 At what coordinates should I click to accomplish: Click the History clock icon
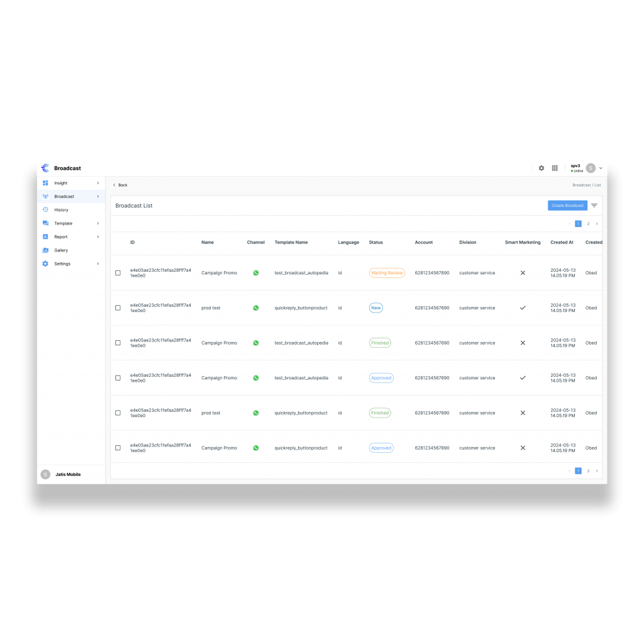[x=45, y=210]
